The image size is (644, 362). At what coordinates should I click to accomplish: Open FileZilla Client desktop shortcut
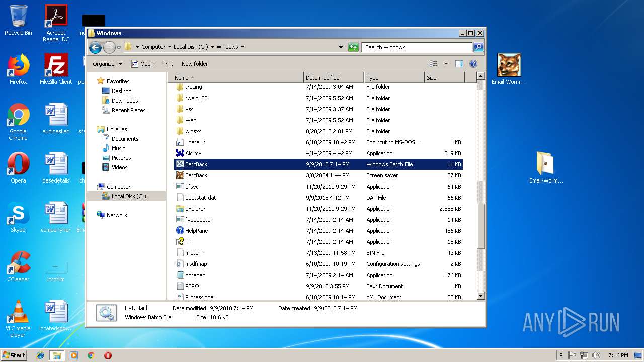point(56,69)
